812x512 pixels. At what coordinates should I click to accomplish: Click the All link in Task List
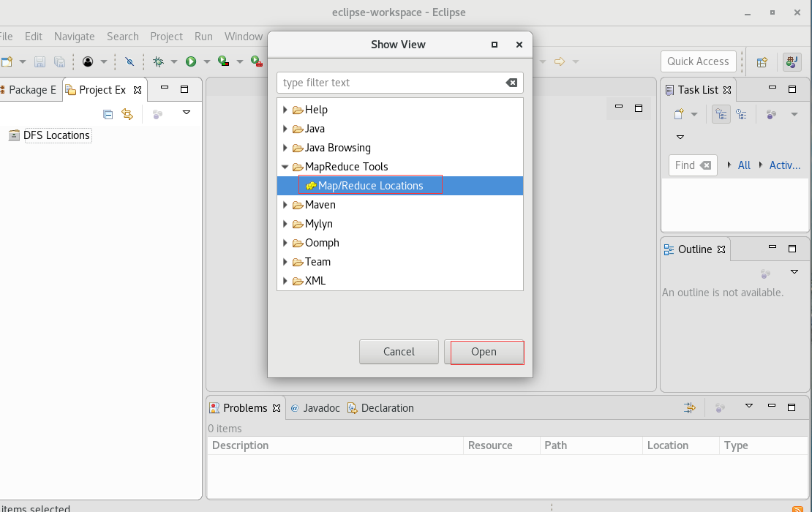coord(744,165)
